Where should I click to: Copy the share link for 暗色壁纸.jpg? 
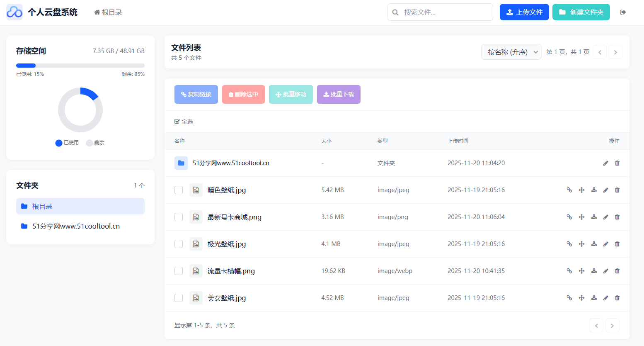pyautogui.click(x=569, y=190)
